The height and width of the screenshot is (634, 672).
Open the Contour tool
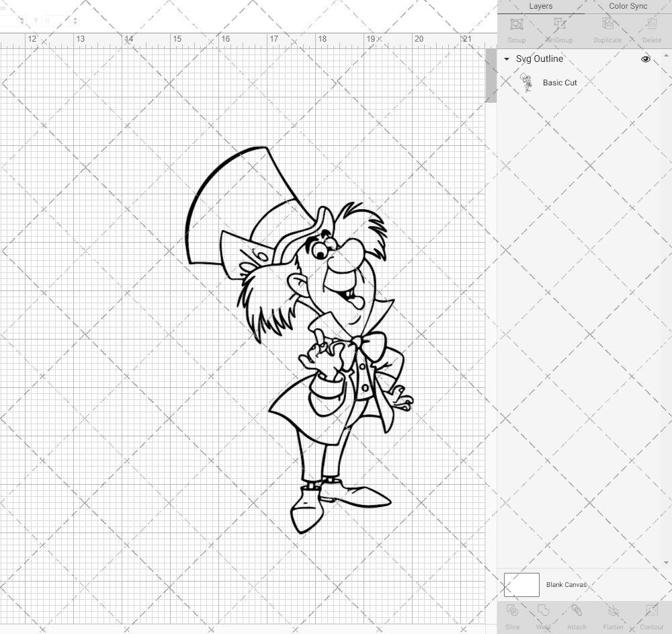click(651, 615)
